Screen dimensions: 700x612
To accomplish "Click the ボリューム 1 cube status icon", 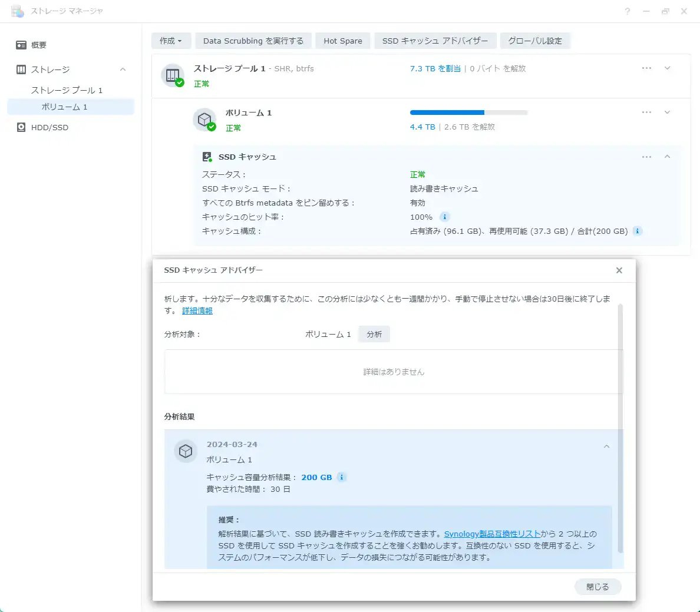I will click(204, 120).
